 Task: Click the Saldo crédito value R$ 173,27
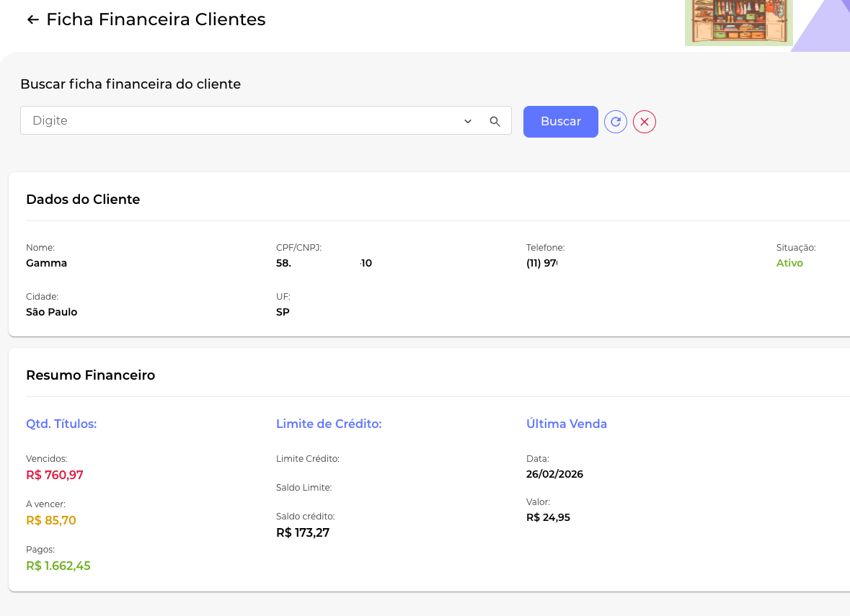click(x=303, y=533)
